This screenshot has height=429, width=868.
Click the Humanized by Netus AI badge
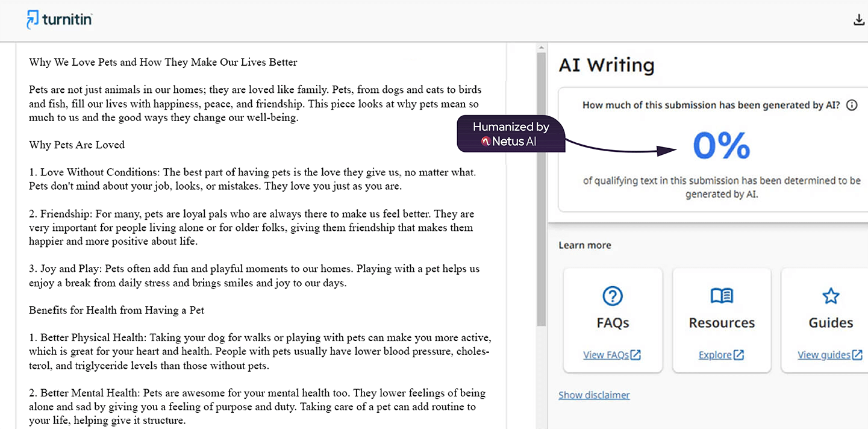511,134
